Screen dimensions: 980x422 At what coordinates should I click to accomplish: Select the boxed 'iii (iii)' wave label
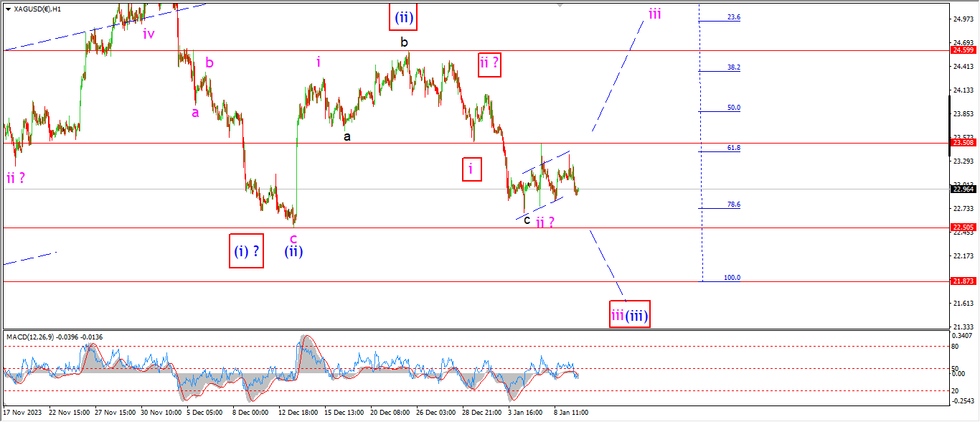(630, 314)
